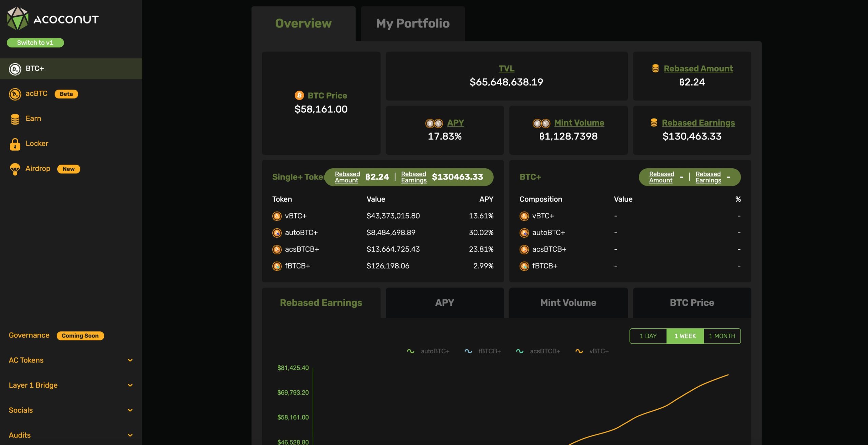
Task: Open Earn via the coin stack icon
Action: pos(15,119)
